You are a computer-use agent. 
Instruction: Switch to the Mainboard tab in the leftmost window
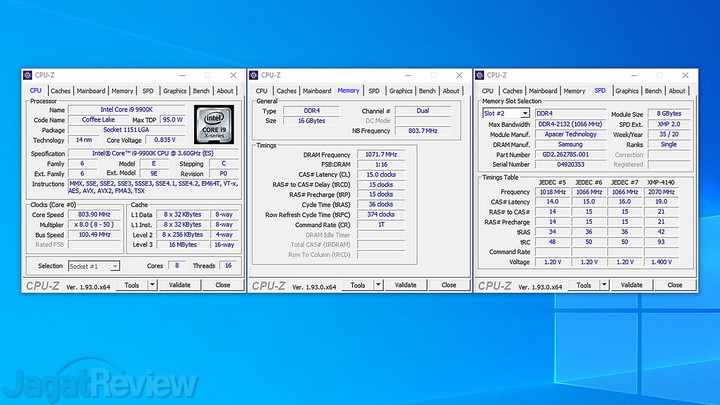91,90
